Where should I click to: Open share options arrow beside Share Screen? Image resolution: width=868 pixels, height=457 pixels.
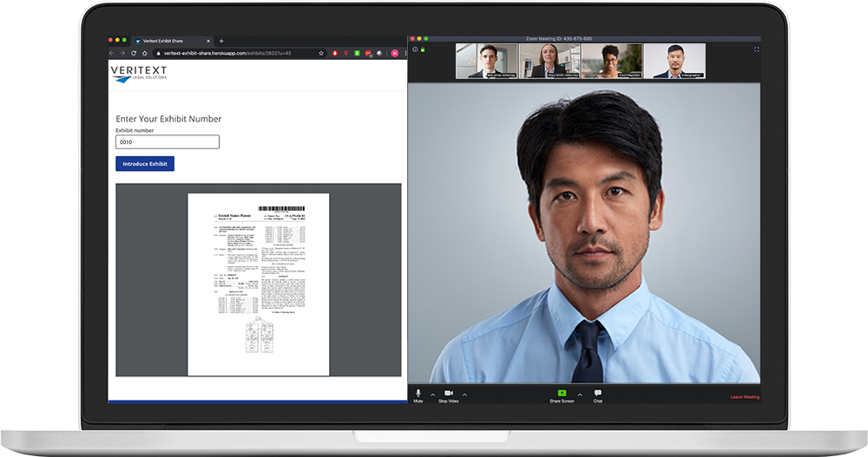(579, 395)
